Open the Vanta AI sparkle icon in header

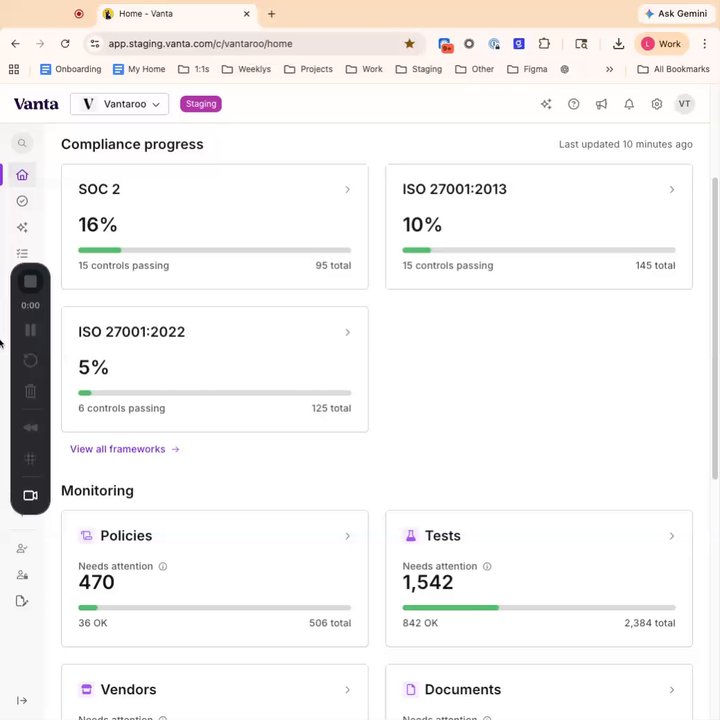pos(546,104)
